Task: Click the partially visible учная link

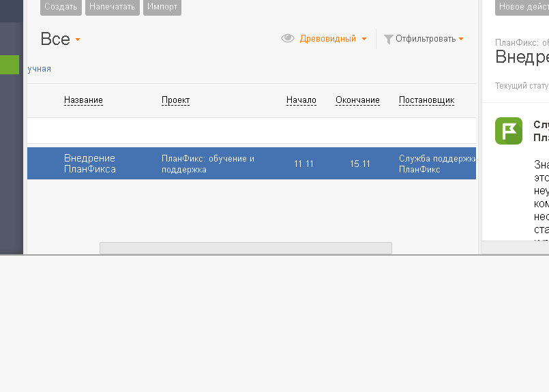Action: [40, 69]
